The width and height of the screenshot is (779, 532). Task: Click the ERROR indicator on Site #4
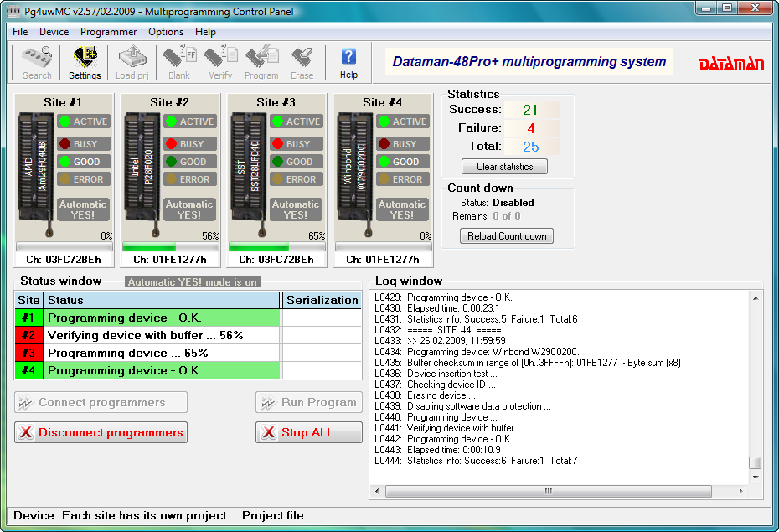[403, 178]
